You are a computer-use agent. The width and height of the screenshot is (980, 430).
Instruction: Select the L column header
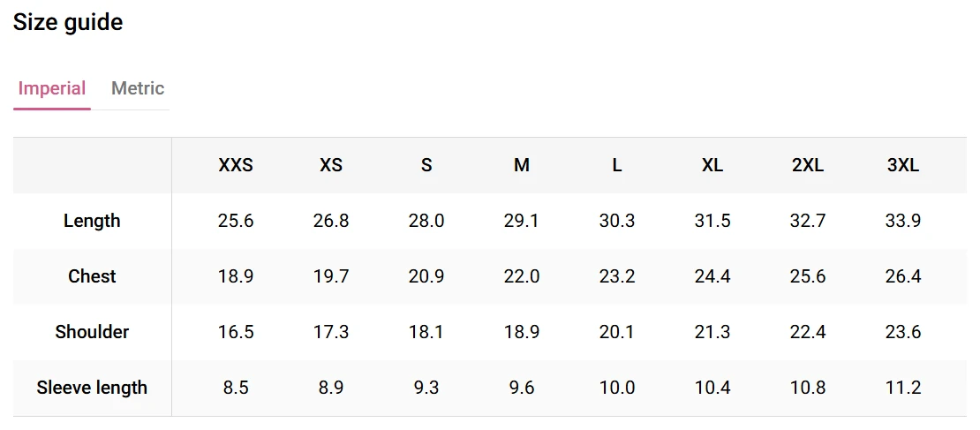point(617,165)
